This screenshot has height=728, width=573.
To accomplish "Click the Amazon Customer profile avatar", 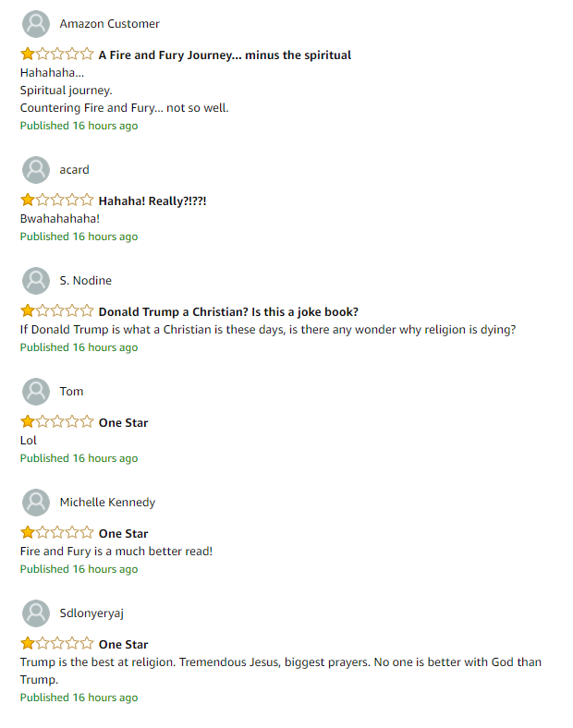I will 36,24.
